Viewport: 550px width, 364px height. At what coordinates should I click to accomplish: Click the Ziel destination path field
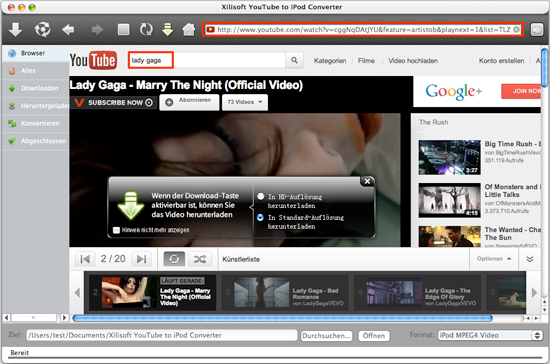162,336
